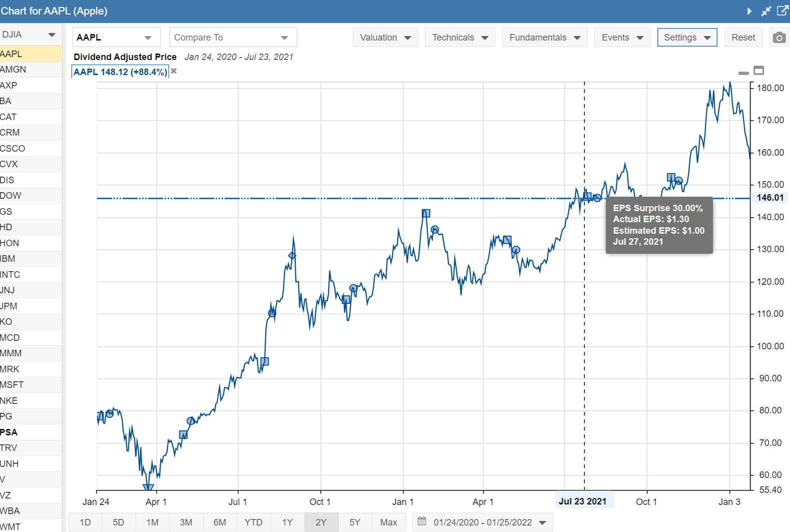Click the collapse arrows icon in header

point(766,11)
